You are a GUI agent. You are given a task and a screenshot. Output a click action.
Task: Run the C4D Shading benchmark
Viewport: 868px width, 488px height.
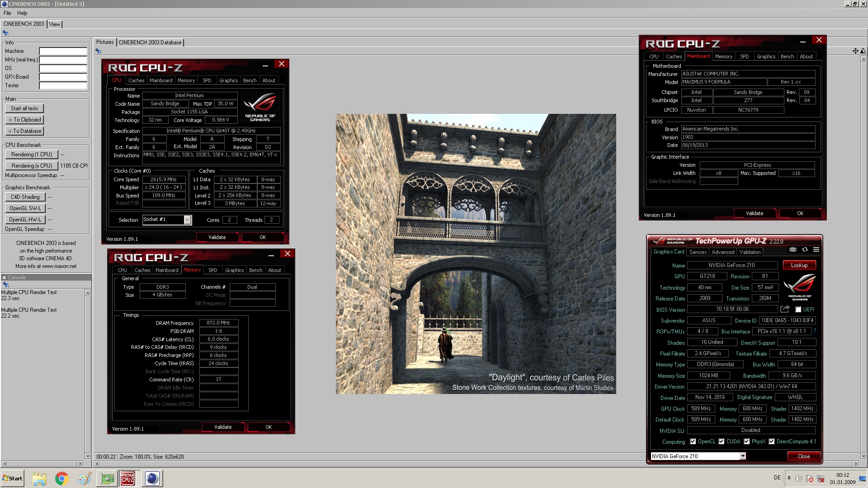coord(25,197)
